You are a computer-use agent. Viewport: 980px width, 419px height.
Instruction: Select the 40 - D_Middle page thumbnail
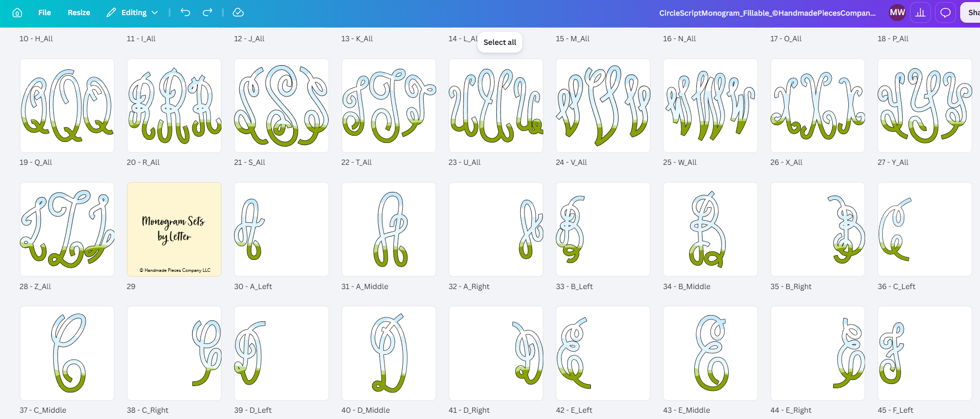pos(389,353)
